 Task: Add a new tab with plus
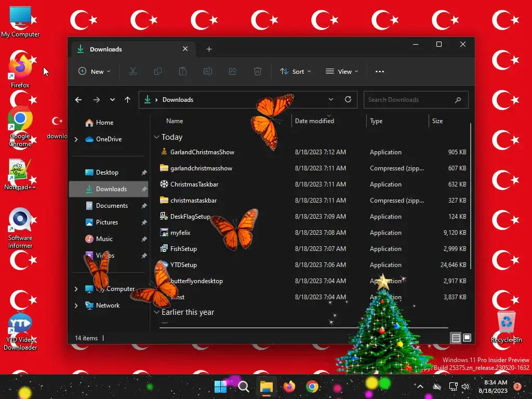coord(209,49)
